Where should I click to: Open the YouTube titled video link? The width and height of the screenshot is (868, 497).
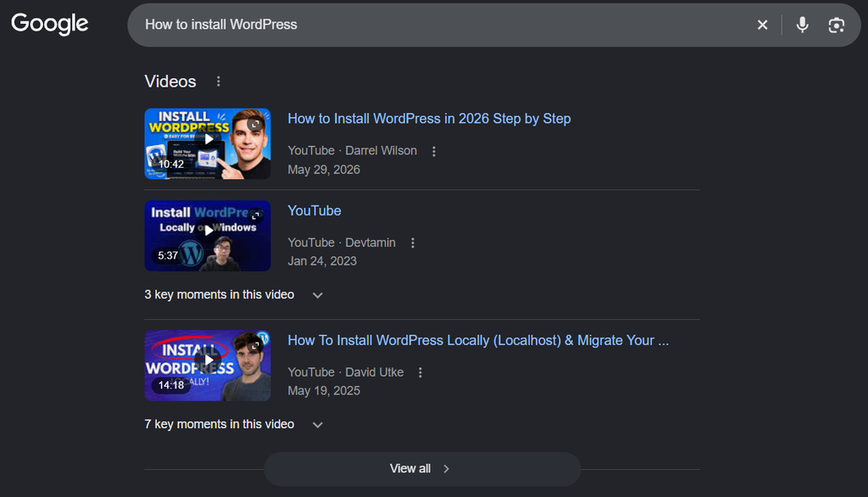click(x=314, y=210)
